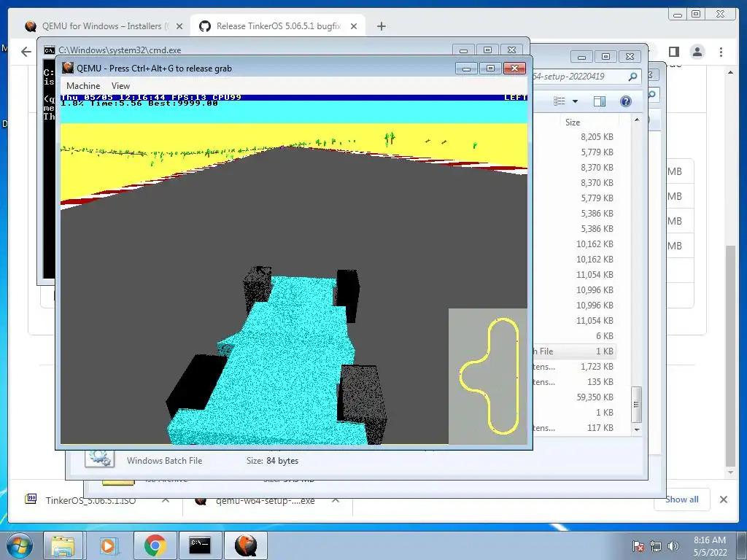The height and width of the screenshot is (560, 747).
Task: Switch to QEMU for Windows Installers tab
Action: (104, 26)
